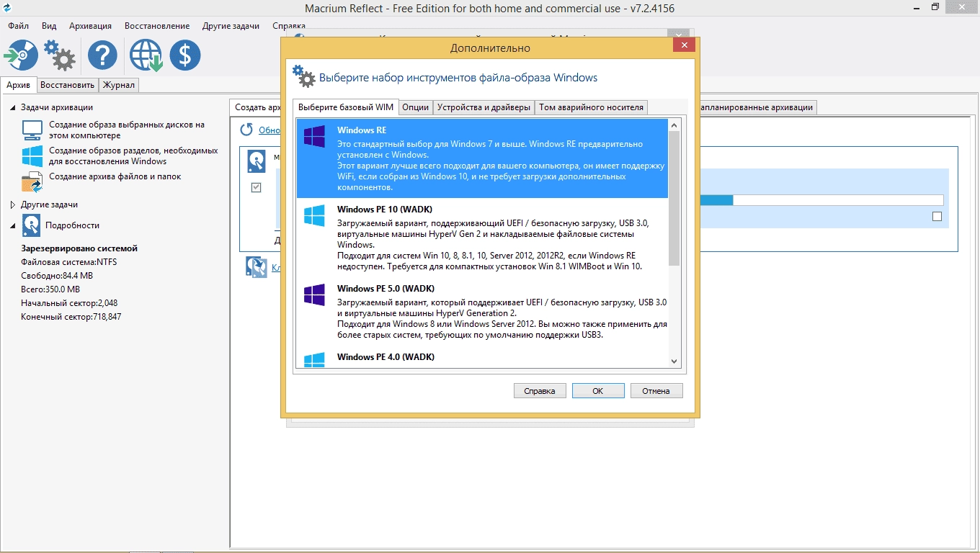Select the scheduled archives tab behind dialog
The height and width of the screenshot is (553, 980).
[757, 107]
